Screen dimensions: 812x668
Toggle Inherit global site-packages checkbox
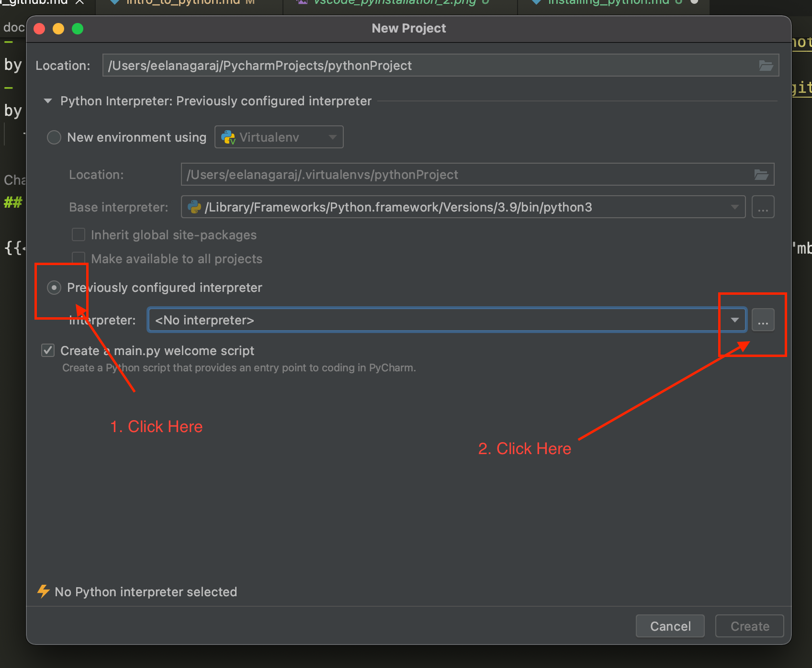point(79,234)
